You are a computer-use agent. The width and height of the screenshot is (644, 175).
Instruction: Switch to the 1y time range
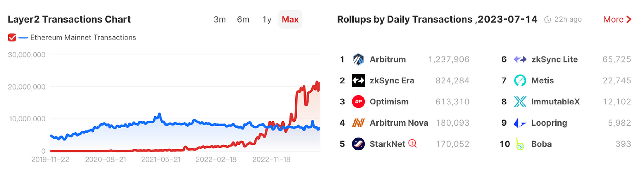click(267, 19)
